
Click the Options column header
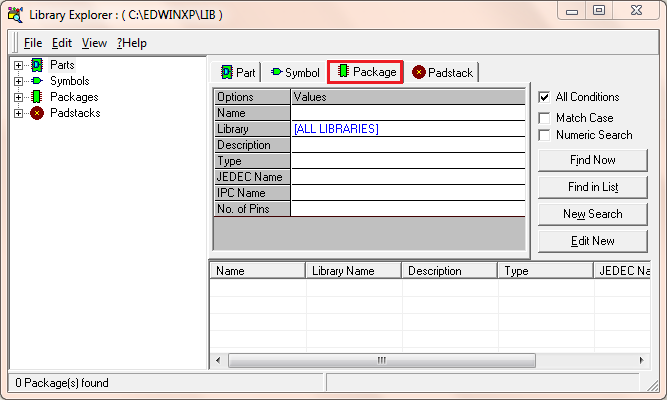(252, 97)
